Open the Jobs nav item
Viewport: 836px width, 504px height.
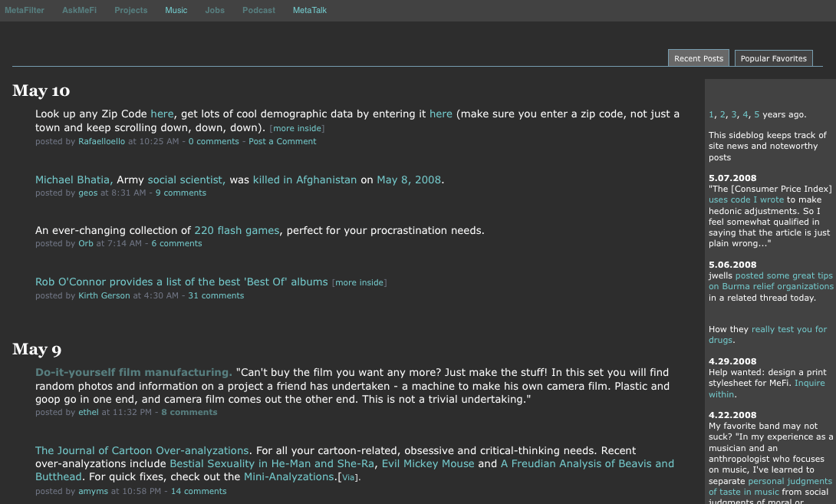point(215,10)
